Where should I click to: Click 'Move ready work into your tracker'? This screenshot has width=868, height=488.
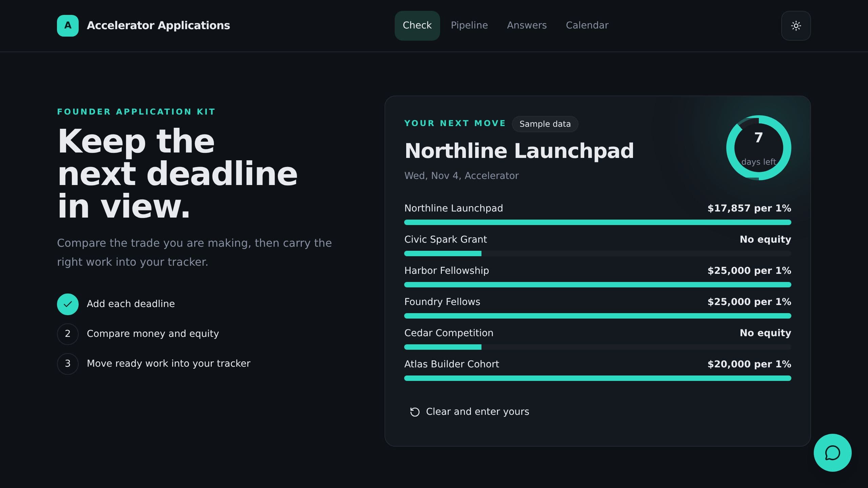[x=169, y=363]
